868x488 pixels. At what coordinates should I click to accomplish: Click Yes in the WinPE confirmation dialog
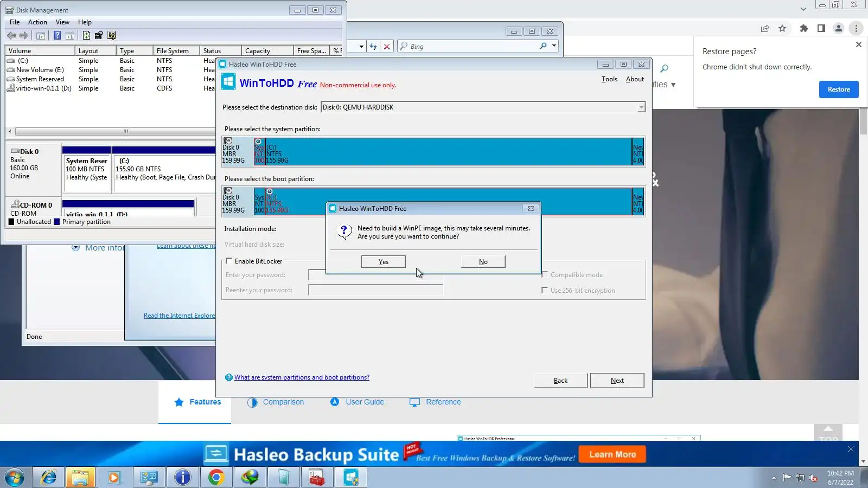(x=384, y=262)
